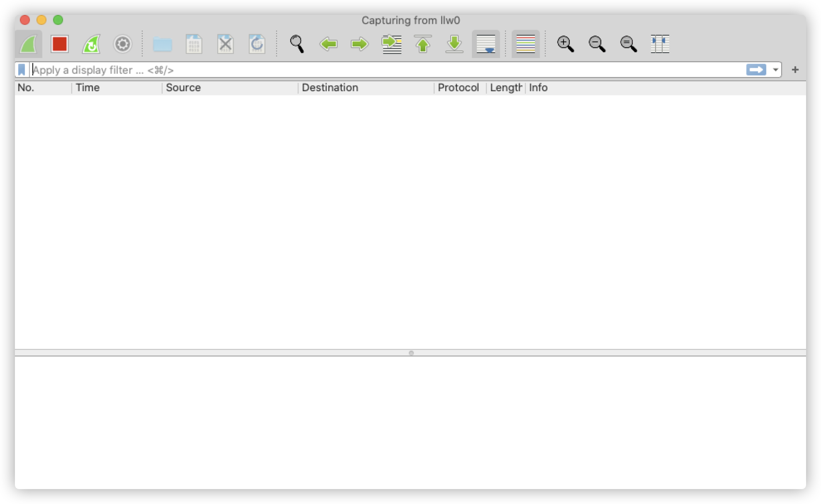Click the display filter input field
Screen dimensions: 821x504
point(373,70)
